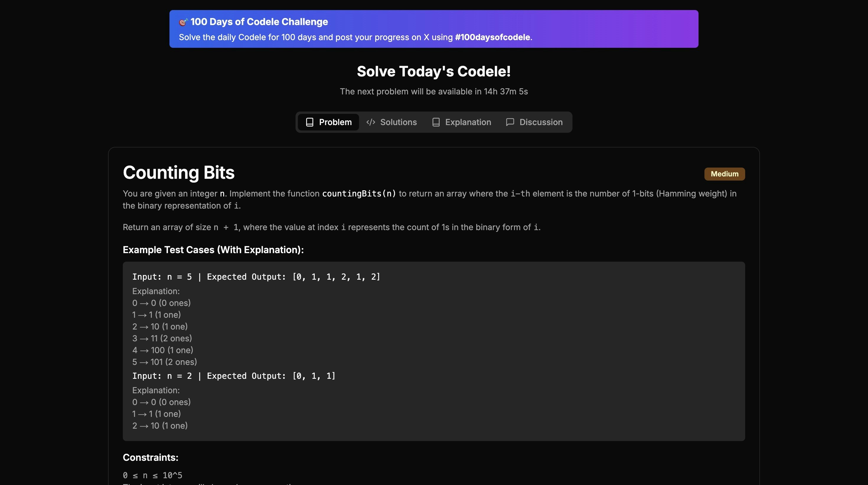Click the target emoji in the challenge banner
The width and height of the screenshot is (868, 485).
click(183, 22)
